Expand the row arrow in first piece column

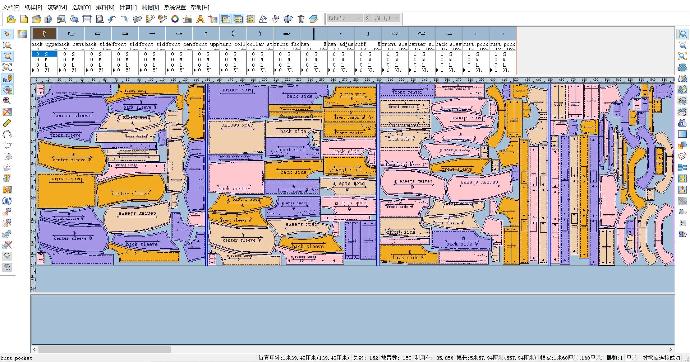point(33,70)
